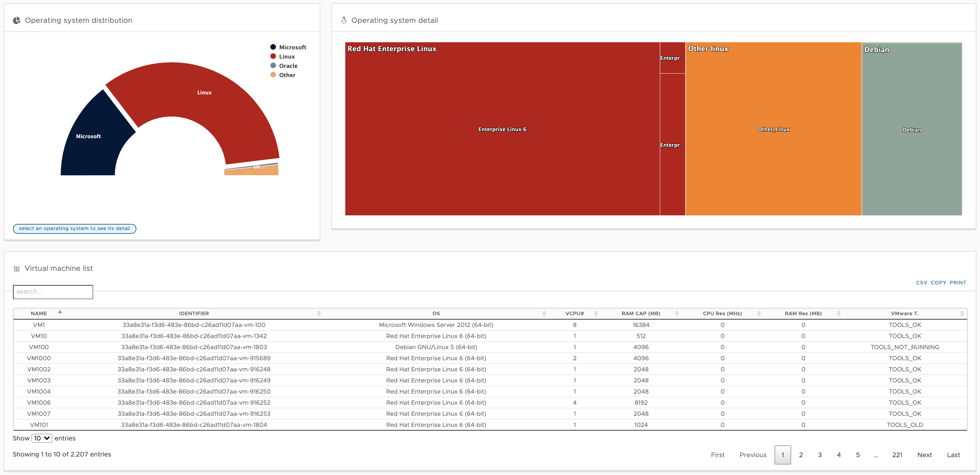The image size is (980, 475).
Task: Select the Enterprise Linux 6 treemap block
Action: pos(502,129)
